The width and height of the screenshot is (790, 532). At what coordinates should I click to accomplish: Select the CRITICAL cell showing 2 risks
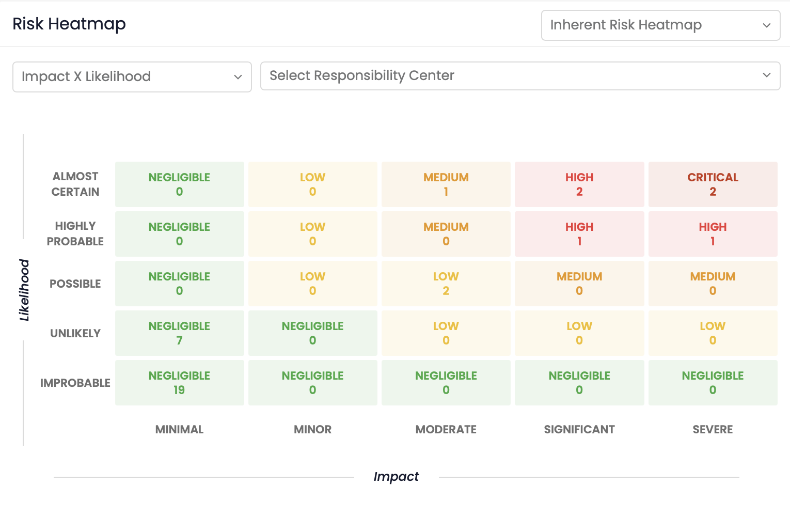[x=713, y=184]
